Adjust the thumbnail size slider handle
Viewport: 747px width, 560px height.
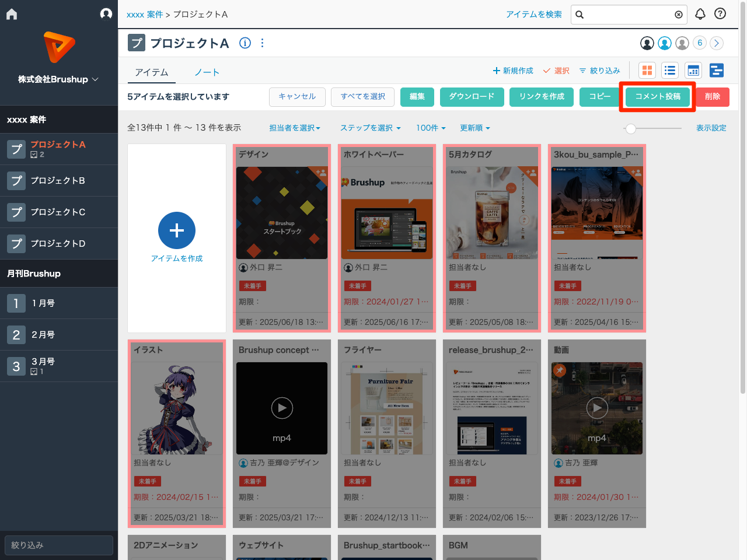point(630,128)
